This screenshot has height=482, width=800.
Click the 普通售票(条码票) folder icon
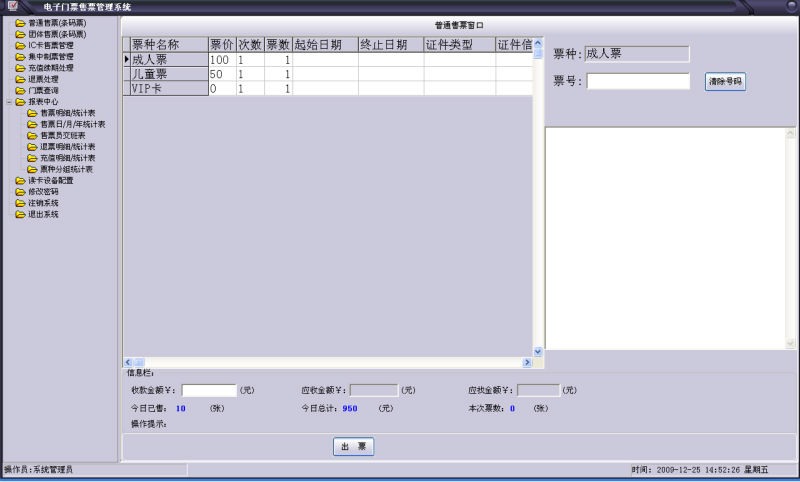(x=20, y=22)
